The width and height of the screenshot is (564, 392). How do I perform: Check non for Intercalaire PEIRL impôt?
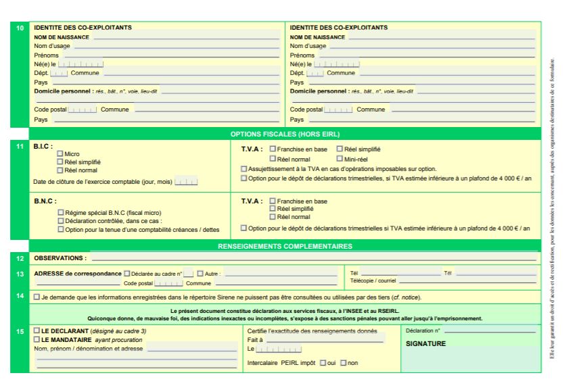coord(344,363)
